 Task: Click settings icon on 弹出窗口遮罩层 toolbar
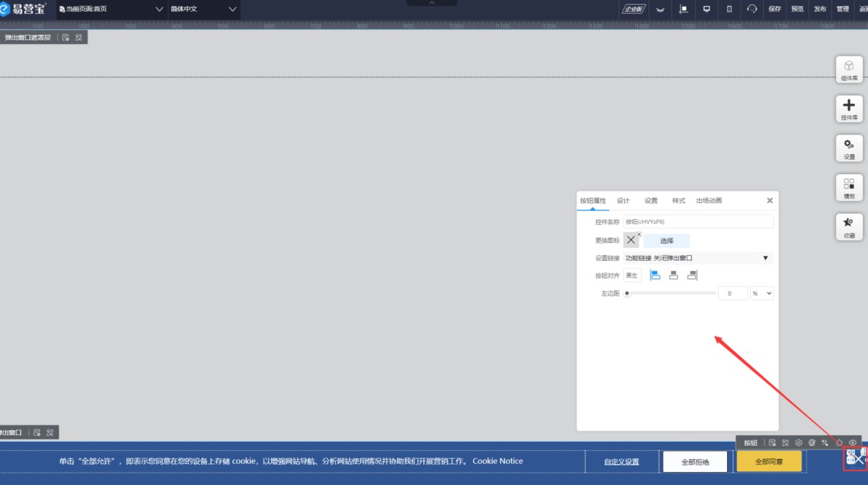click(x=66, y=37)
